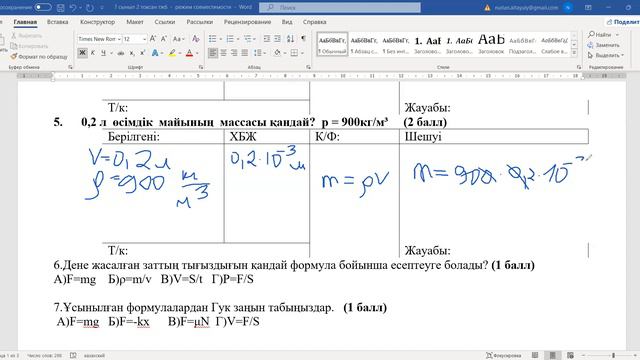Open the user account avatar
640x360 pixels.
click(x=568, y=7)
